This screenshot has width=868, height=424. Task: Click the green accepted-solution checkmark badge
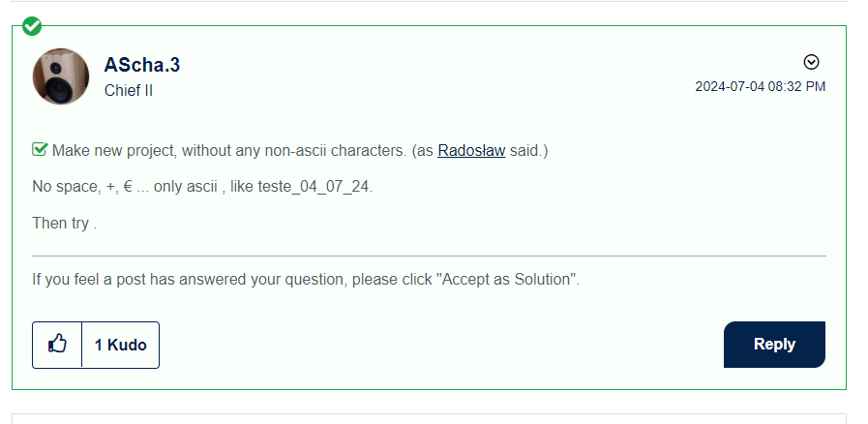32,25
